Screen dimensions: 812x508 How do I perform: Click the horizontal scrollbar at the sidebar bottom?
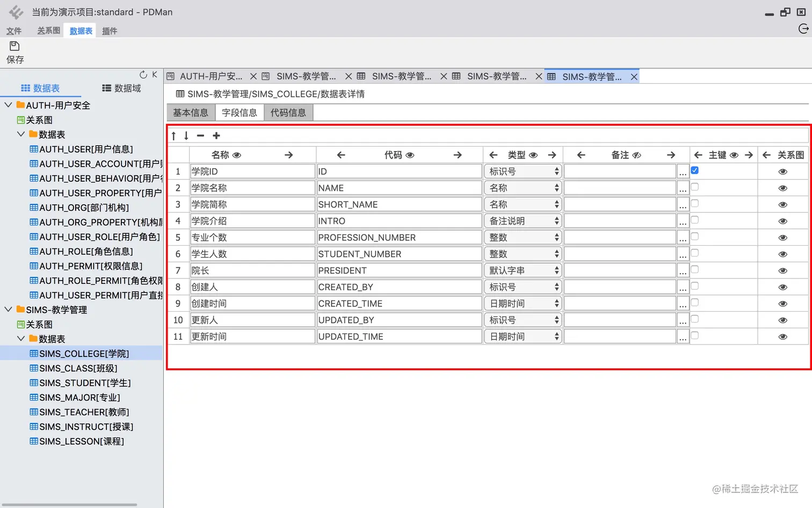coord(69,505)
